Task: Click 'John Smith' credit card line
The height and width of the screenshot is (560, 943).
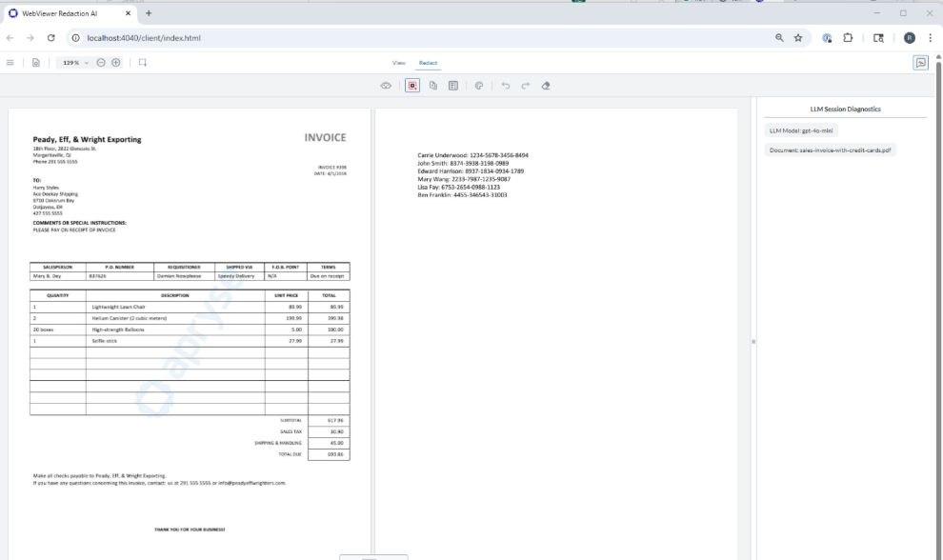Action: 463,163
